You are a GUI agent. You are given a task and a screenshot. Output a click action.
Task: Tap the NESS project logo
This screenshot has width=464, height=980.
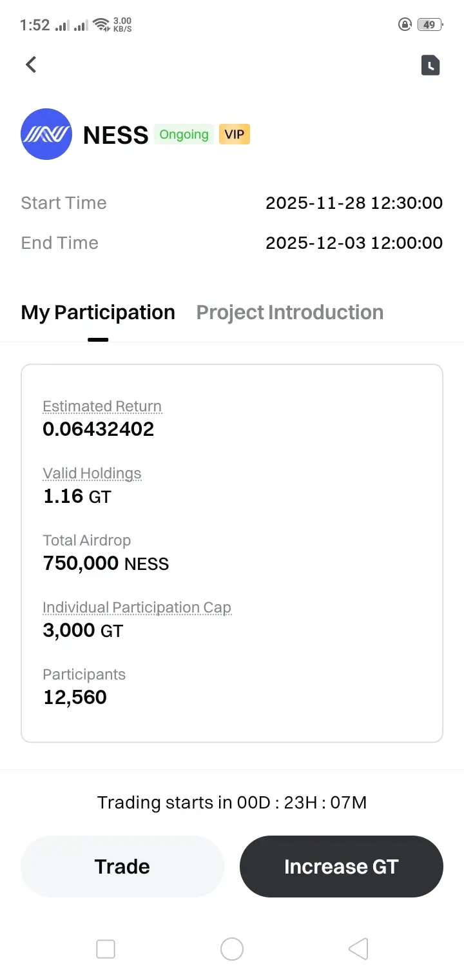46,134
